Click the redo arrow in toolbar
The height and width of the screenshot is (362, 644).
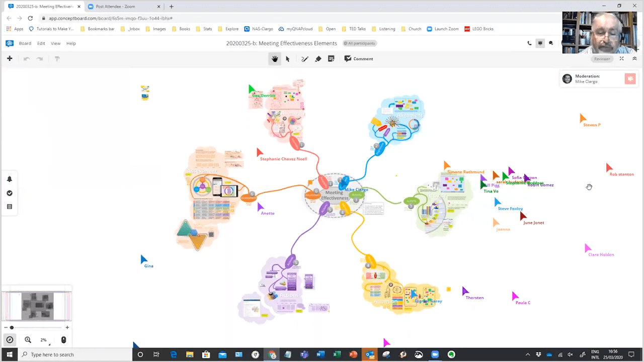point(40,59)
